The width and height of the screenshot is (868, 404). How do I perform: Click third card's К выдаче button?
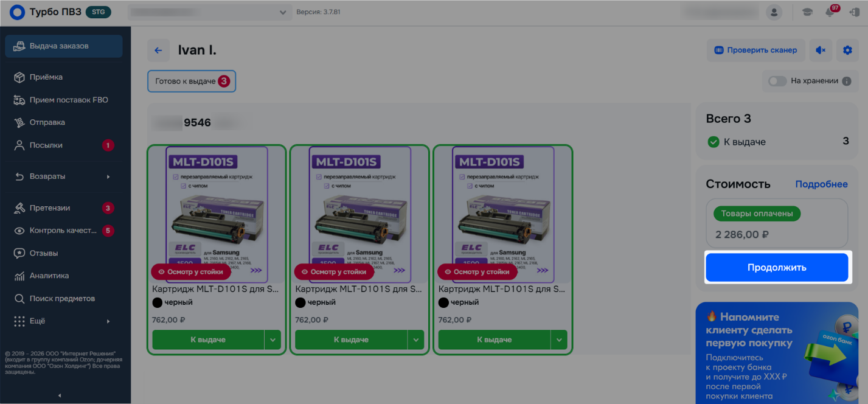495,340
